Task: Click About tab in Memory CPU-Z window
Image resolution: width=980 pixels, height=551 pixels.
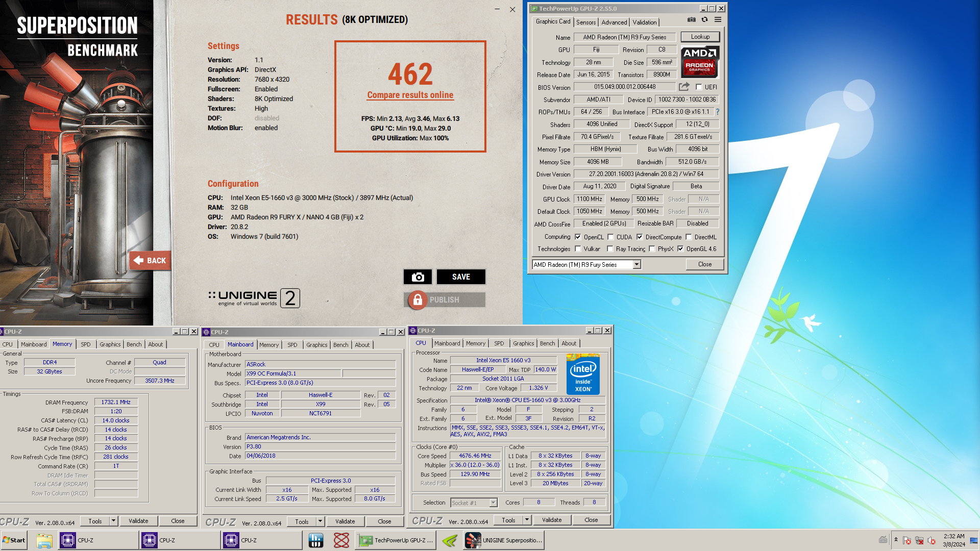Action: click(156, 344)
